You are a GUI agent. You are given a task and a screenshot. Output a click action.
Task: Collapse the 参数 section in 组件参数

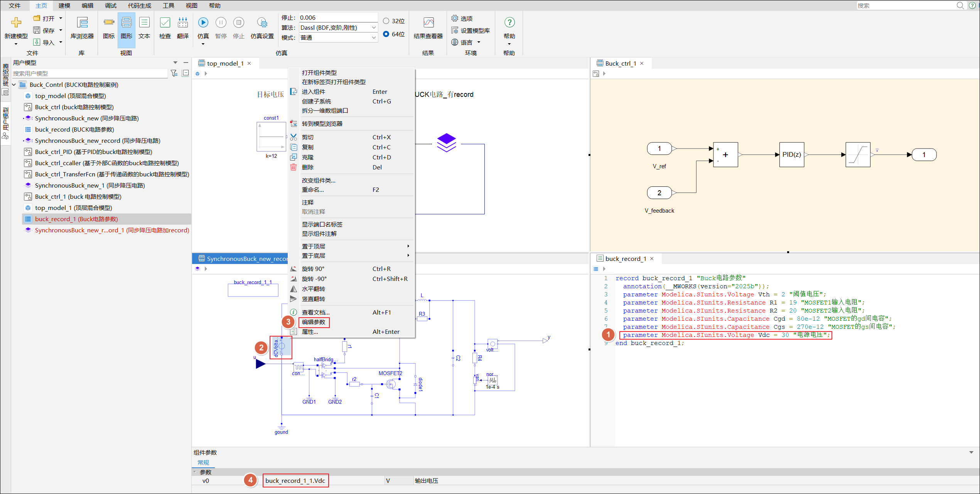(x=195, y=472)
